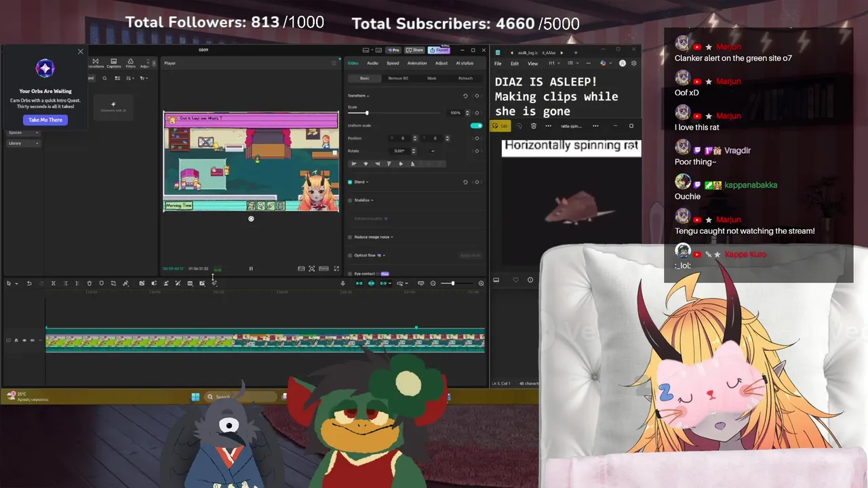Enable the Stabilize checkbox
The image size is (868, 488).
coord(350,200)
